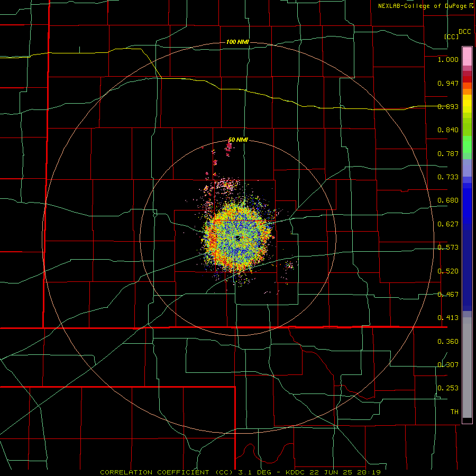This screenshot has height=476, width=476.
Task: Click the 0.253 color scale value
Action: click(448, 388)
